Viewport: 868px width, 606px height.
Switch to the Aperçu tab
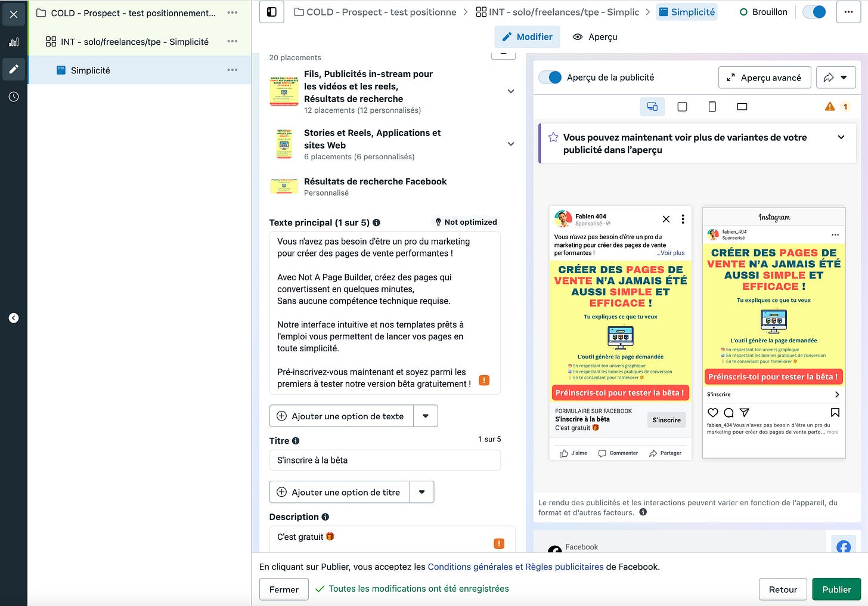point(594,37)
